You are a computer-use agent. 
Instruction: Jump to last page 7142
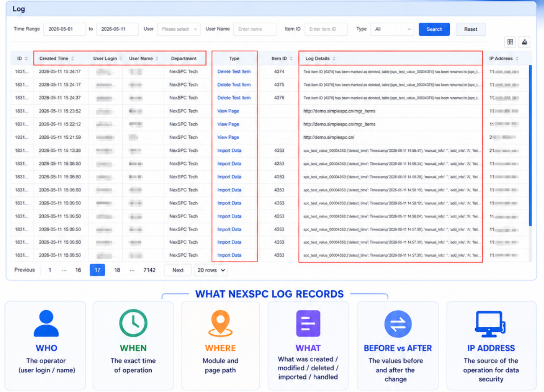pos(149,270)
